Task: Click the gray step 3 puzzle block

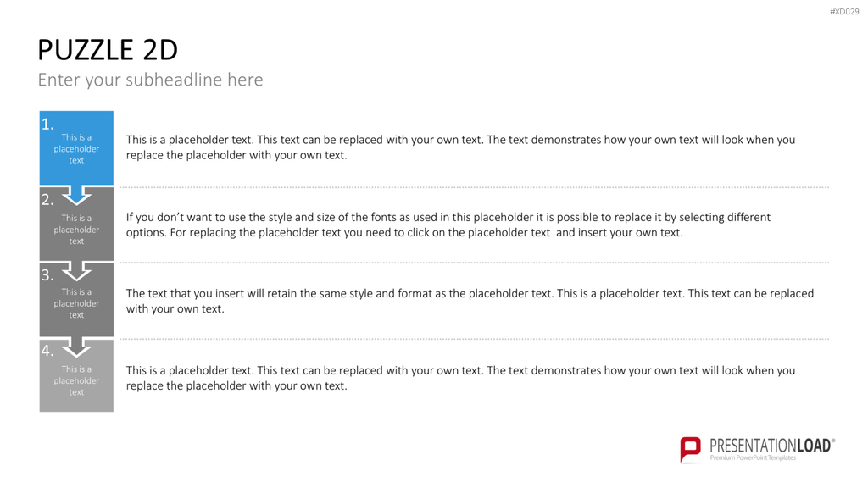Action: tap(76, 300)
